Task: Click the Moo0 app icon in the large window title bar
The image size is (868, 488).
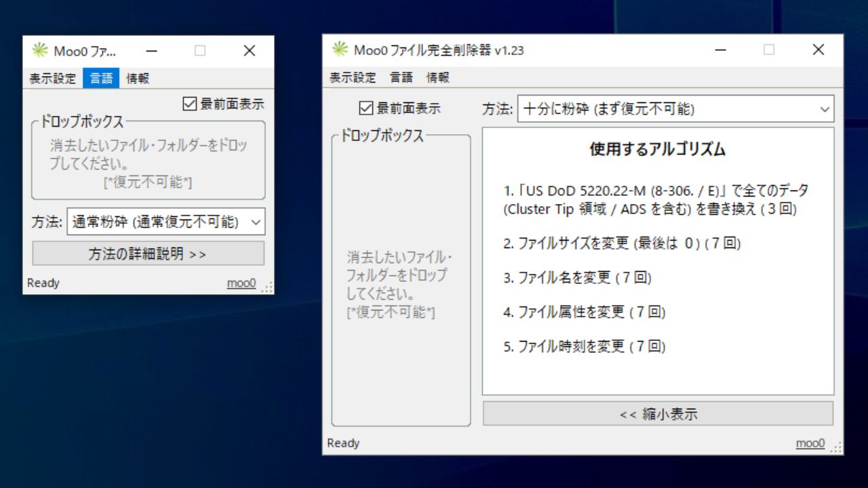Action: pyautogui.click(x=340, y=49)
